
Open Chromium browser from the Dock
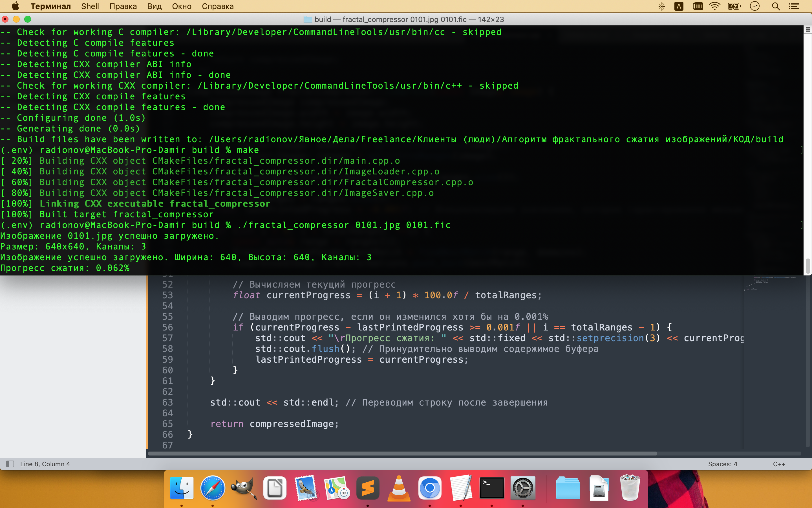[x=430, y=488]
